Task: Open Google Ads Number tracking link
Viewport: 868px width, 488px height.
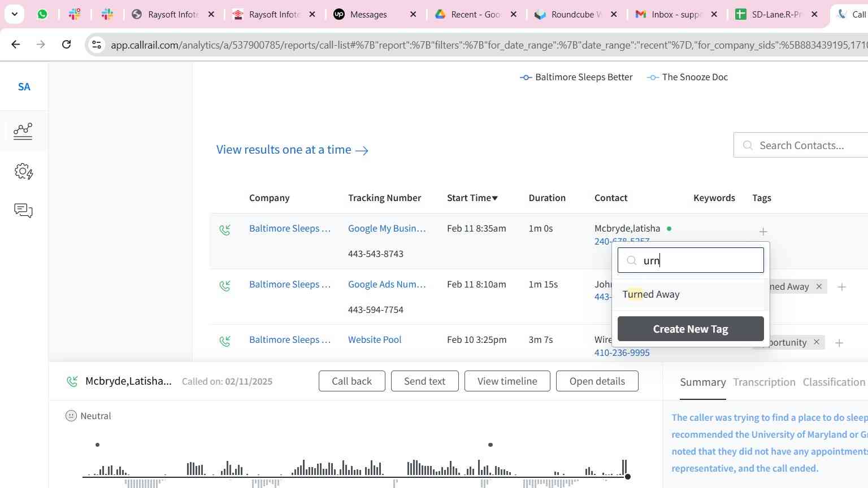Action: click(x=387, y=284)
